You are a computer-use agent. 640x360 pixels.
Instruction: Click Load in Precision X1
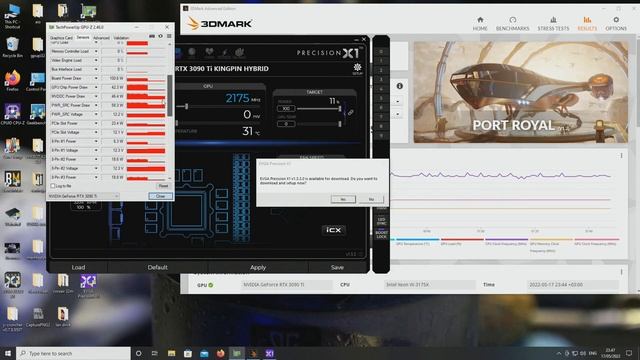click(x=78, y=267)
